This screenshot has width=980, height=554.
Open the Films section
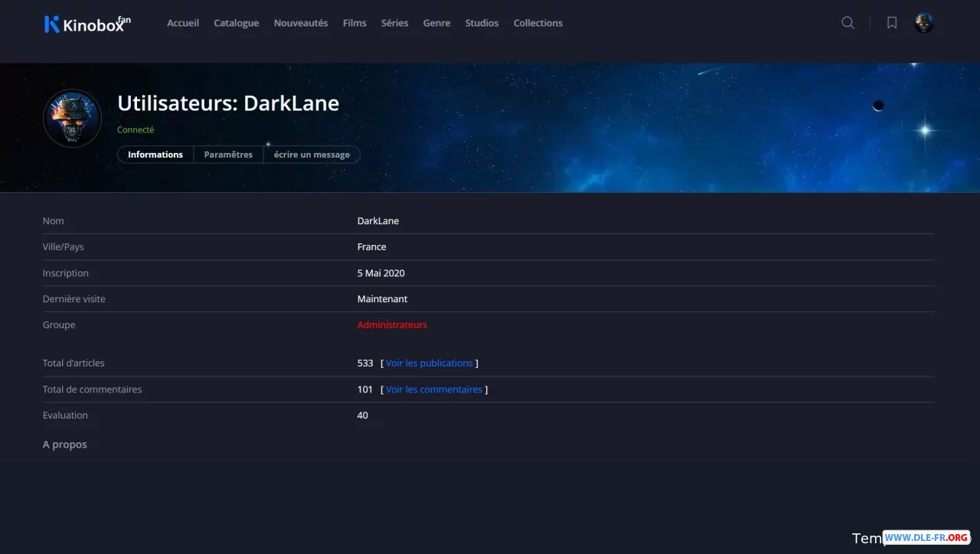coord(354,23)
